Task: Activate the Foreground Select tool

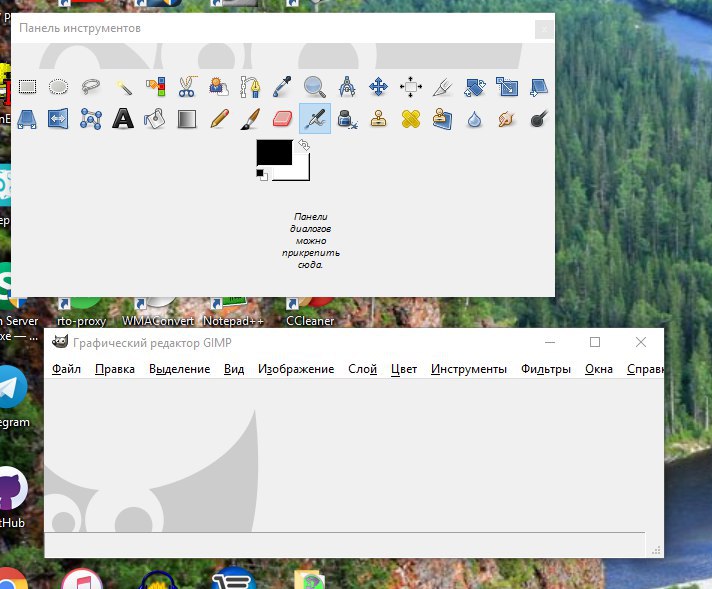Action: pos(219,86)
